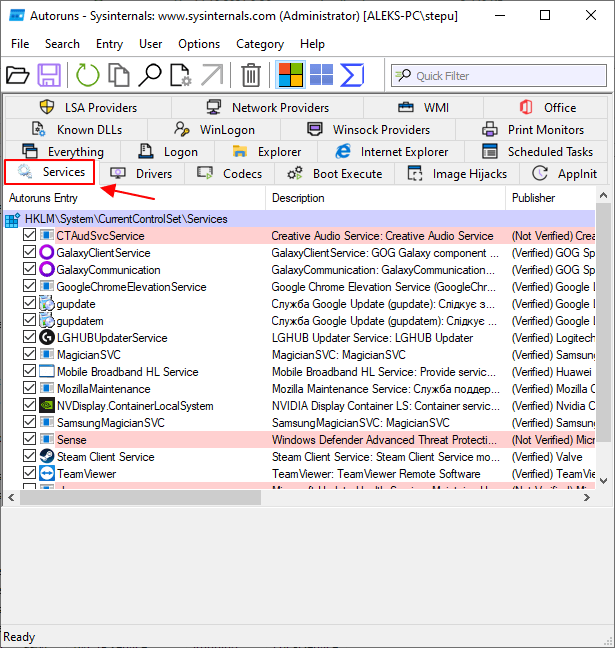Disable the gupdate service checkbox
This screenshot has width=615, height=648.
(29, 303)
